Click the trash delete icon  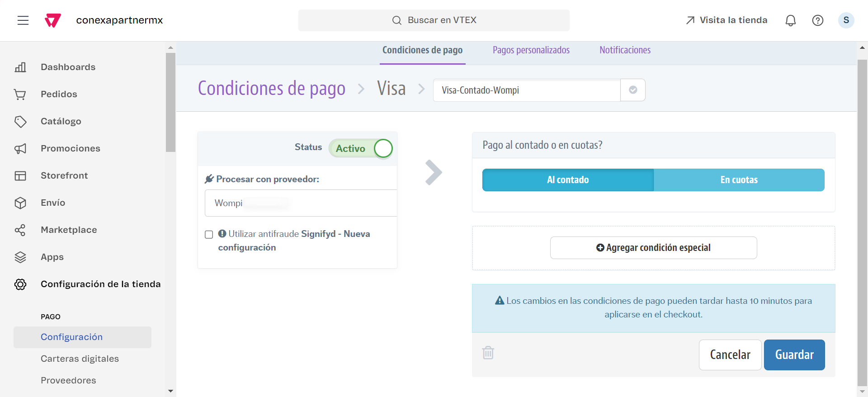pos(488,353)
